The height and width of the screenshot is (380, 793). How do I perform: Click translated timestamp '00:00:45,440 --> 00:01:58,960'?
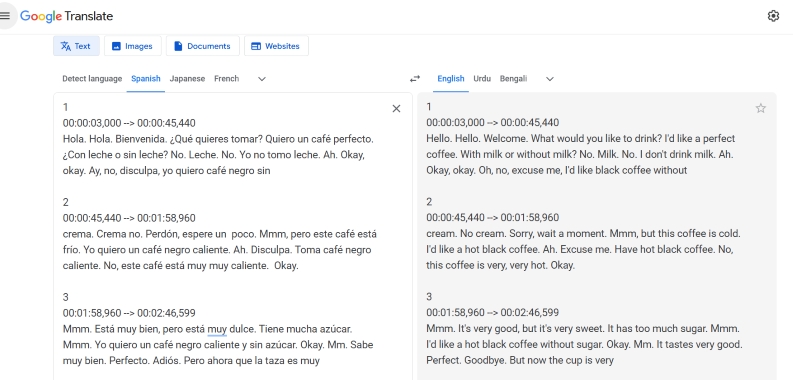tap(493, 218)
